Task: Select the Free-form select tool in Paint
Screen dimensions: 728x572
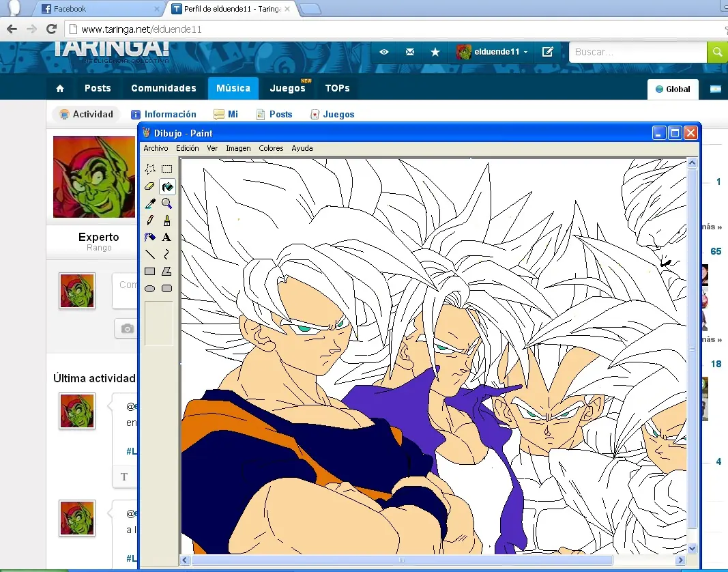Action: (x=149, y=169)
